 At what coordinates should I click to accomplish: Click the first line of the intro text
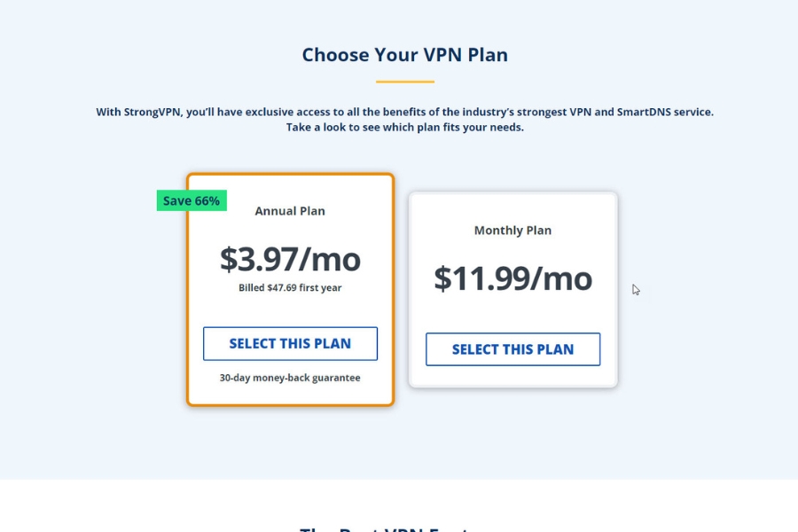point(404,112)
